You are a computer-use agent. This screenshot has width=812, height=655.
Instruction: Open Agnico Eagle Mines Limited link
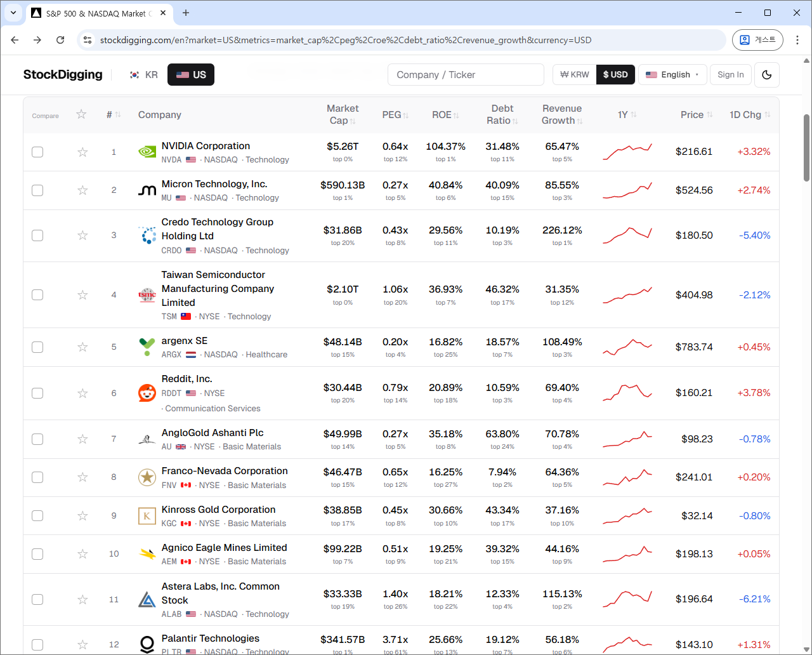click(225, 548)
